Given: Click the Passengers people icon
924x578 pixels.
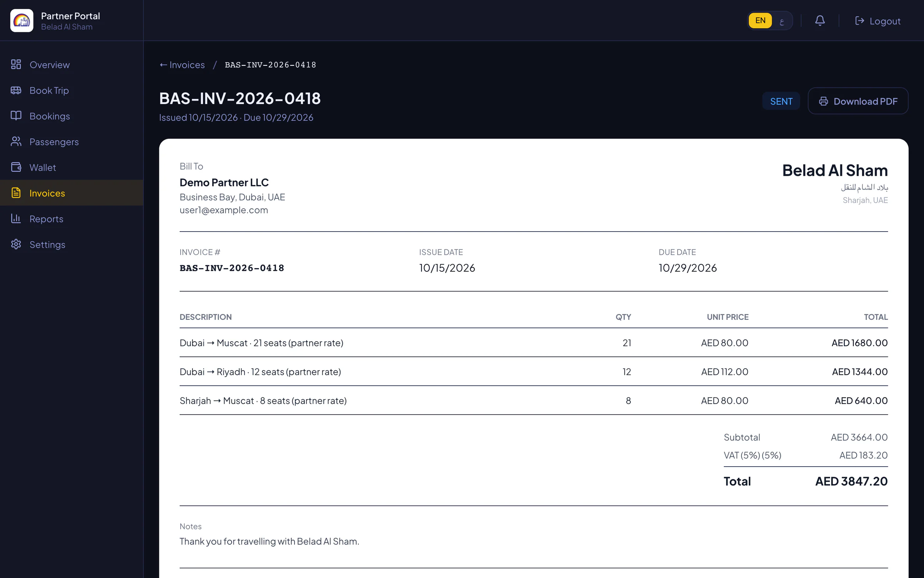Looking at the screenshot, I should (16, 141).
